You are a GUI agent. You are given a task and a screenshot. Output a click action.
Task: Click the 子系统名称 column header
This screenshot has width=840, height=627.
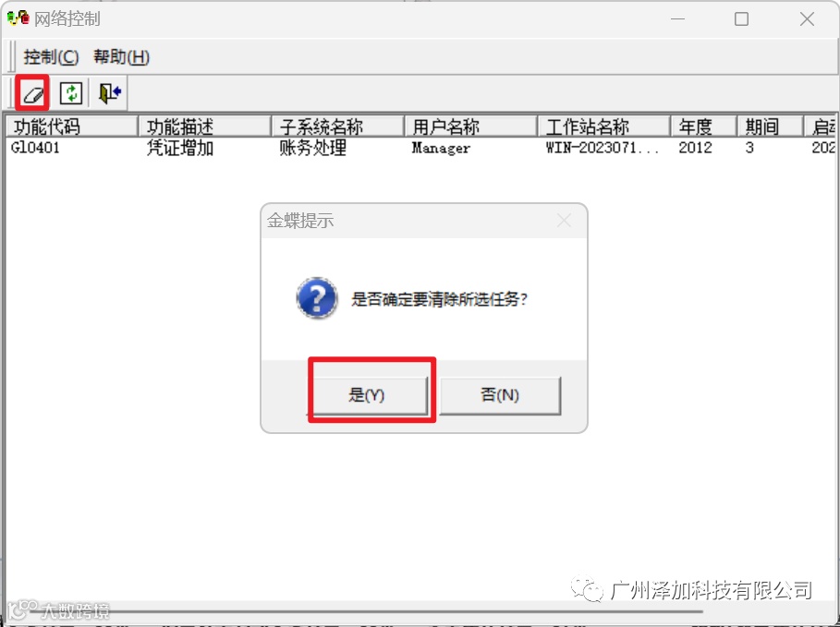[x=337, y=127]
